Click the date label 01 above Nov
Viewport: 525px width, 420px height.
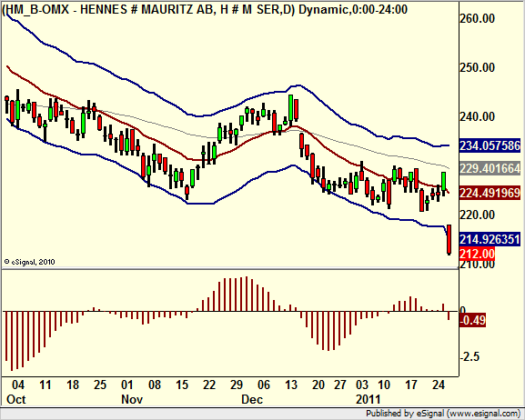click(x=126, y=385)
